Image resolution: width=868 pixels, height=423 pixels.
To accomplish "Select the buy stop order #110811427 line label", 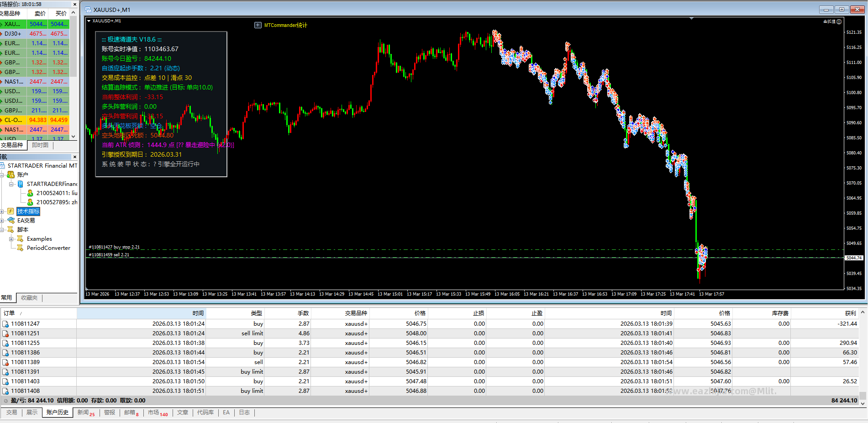I will pyautogui.click(x=114, y=247).
